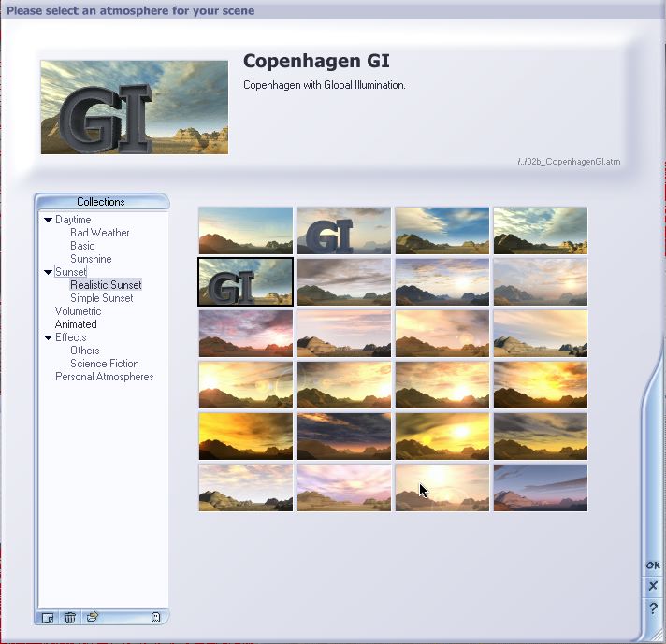The width and height of the screenshot is (666, 644).
Task: Pick the second thumbnail in the fourth row
Action: (x=344, y=384)
